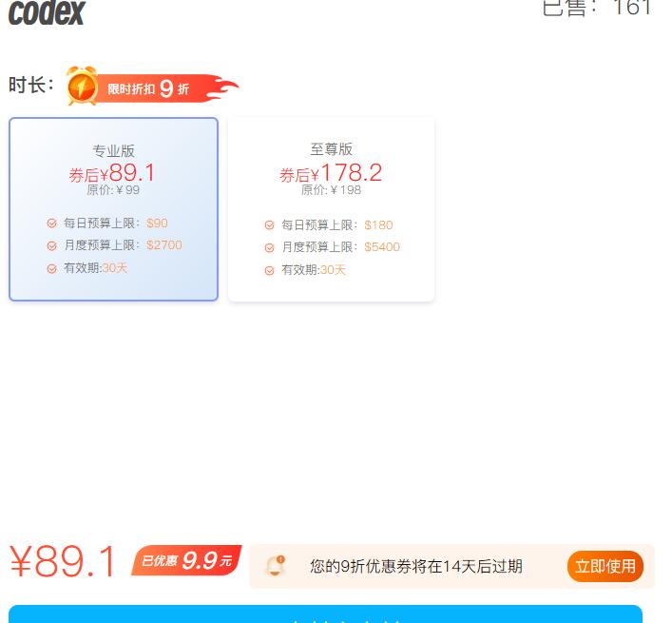Click the large ¥89.1 total price

(x=63, y=561)
